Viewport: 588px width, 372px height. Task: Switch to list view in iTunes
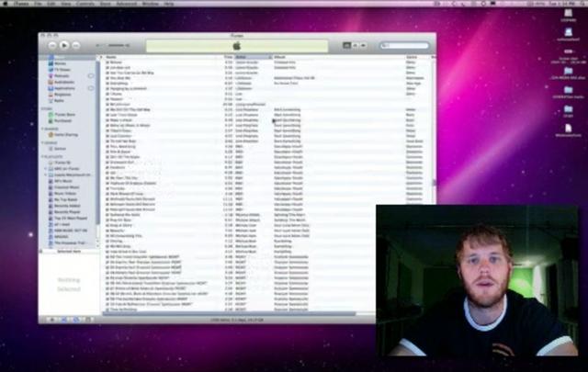coord(346,45)
